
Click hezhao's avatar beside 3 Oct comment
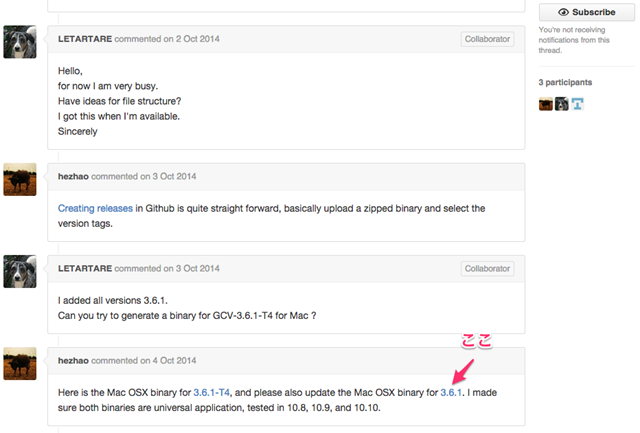(20, 180)
